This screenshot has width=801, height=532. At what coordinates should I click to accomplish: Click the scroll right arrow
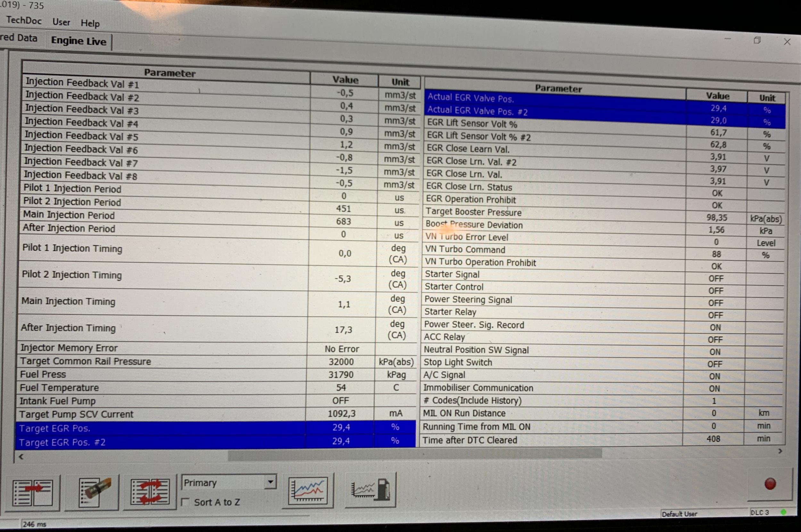[780, 451]
